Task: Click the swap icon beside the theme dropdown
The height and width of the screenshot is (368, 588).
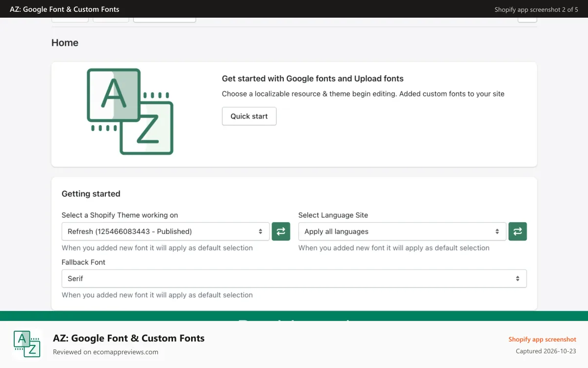Action: 281,232
